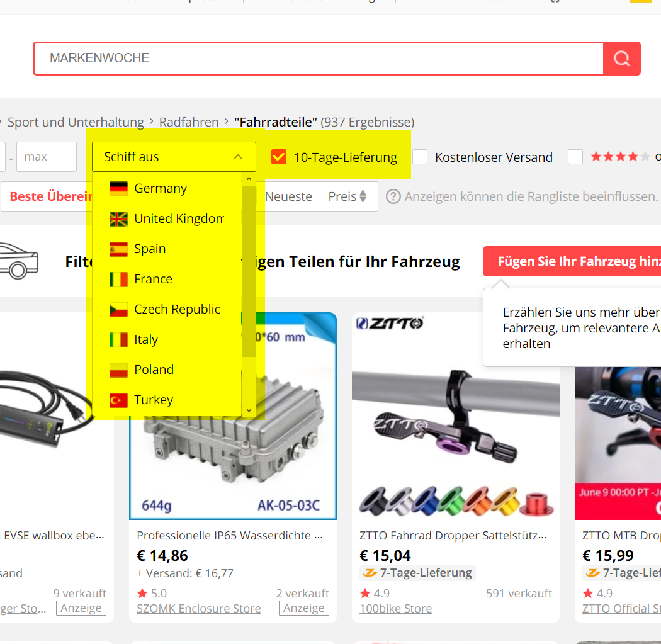Screen dimensions: 661x644
Task: Click the € 15,04 price text
Action: [385, 556]
